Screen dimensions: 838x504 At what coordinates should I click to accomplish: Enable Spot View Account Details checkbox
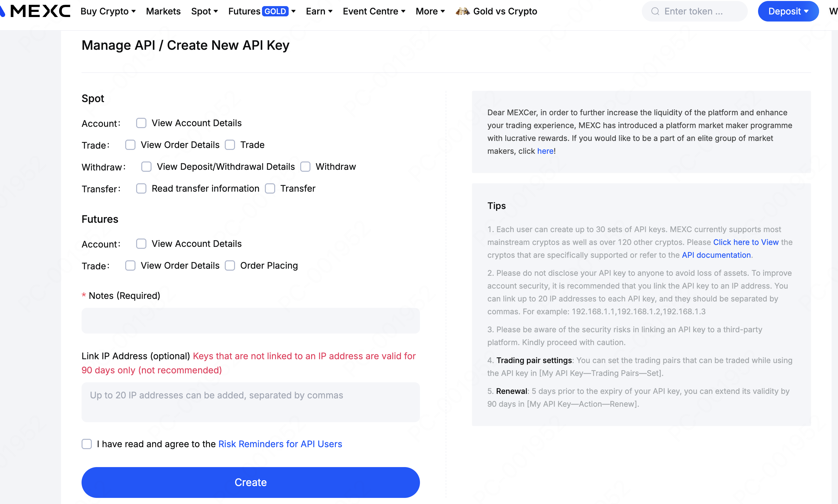pos(141,123)
